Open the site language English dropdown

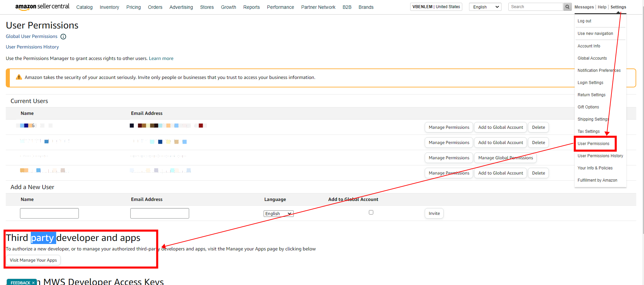click(485, 7)
